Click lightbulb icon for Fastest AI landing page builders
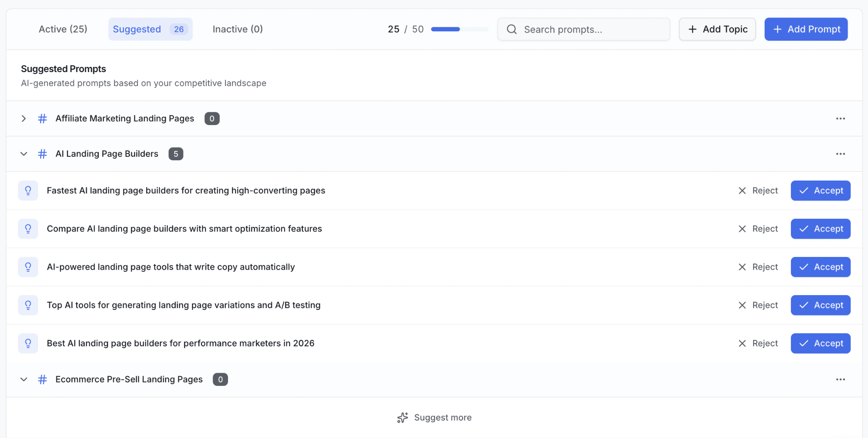The width and height of the screenshot is (868, 438). (28, 191)
